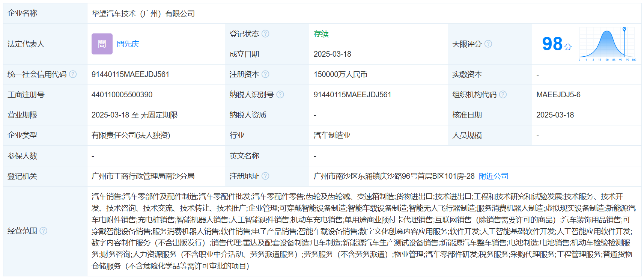Click registered address 广州市南沙区东涌镇庆沙路96号
This screenshot has height=279, width=644.
[394, 176]
